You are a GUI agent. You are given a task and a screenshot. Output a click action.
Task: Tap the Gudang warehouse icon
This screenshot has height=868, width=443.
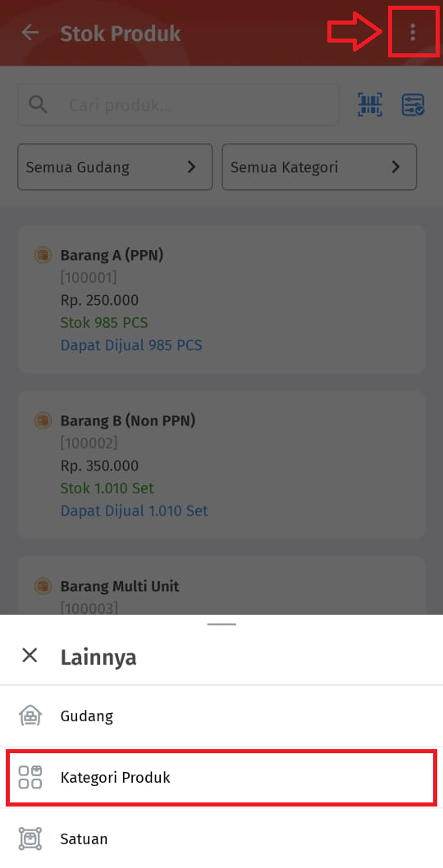(x=30, y=716)
